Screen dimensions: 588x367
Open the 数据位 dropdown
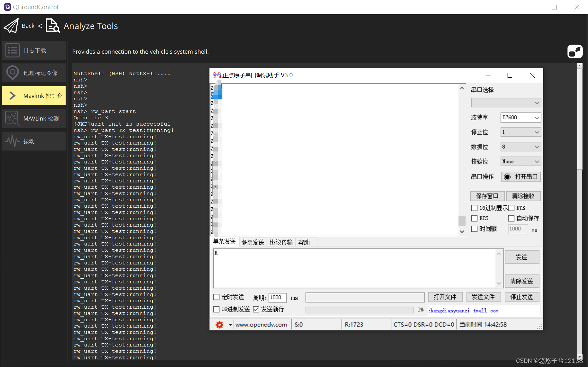[520, 147]
